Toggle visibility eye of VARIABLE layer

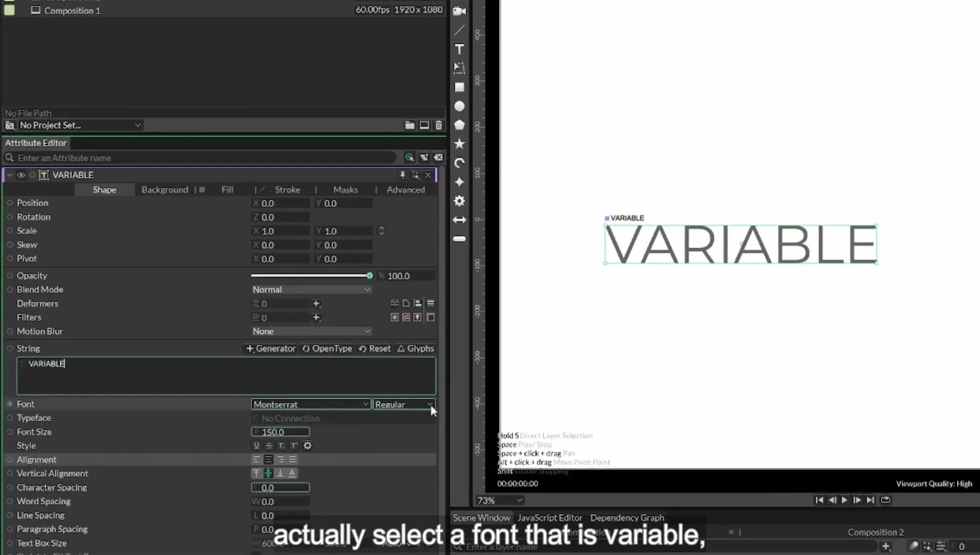21,175
